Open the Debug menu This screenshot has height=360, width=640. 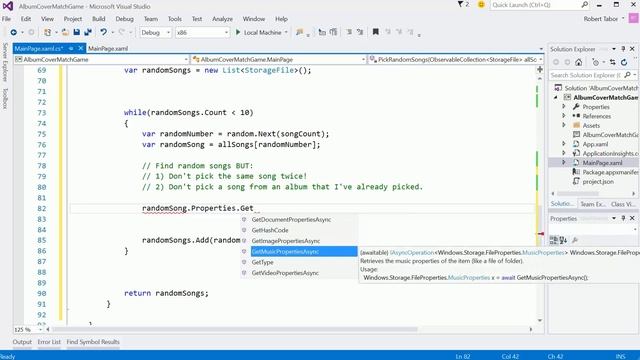(x=124, y=19)
